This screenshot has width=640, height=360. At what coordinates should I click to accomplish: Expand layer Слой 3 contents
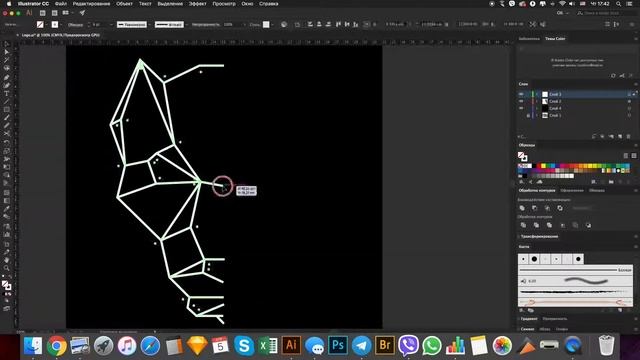[x=537, y=94]
